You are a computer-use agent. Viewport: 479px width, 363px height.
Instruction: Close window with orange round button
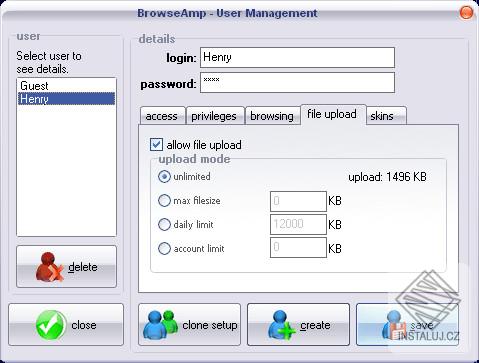tap(466, 13)
